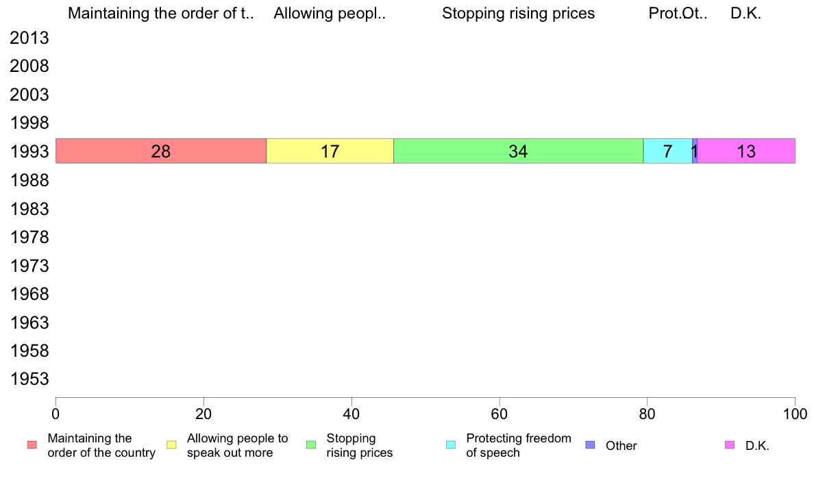This screenshot has height=504, width=814.
Task: Click the 60 tick on x-axis
Action: (x=499, y=414)
